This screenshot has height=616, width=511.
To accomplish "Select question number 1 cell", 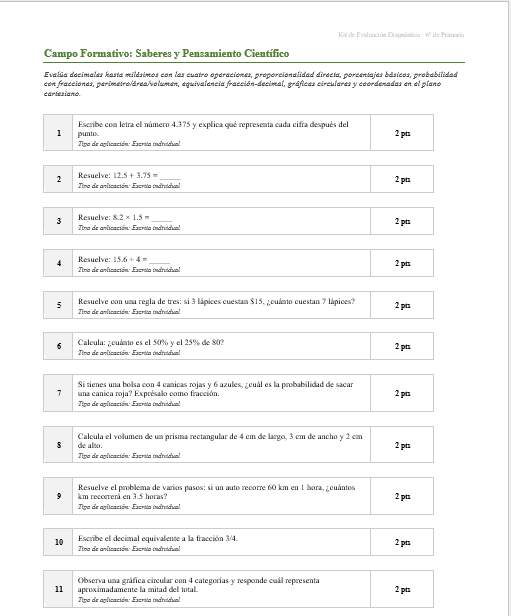I will (58, 133).
